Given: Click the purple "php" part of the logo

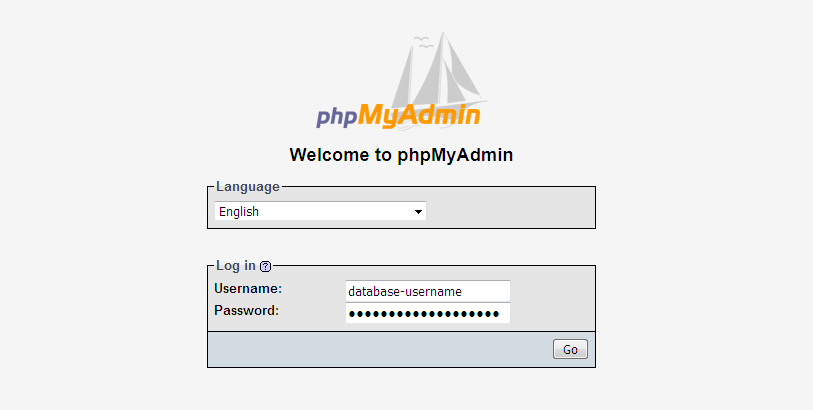Looking at the screenshot, I should (337, 117).
